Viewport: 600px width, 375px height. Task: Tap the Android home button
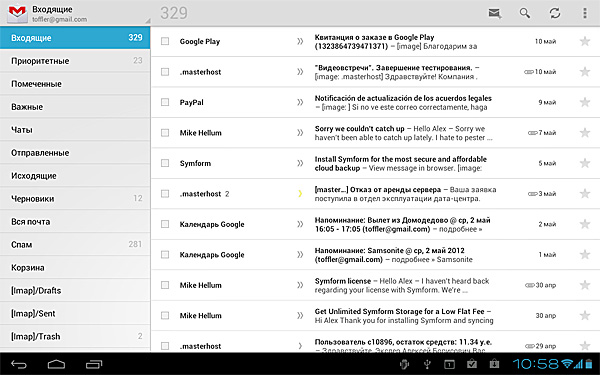(x=56, y=364)
